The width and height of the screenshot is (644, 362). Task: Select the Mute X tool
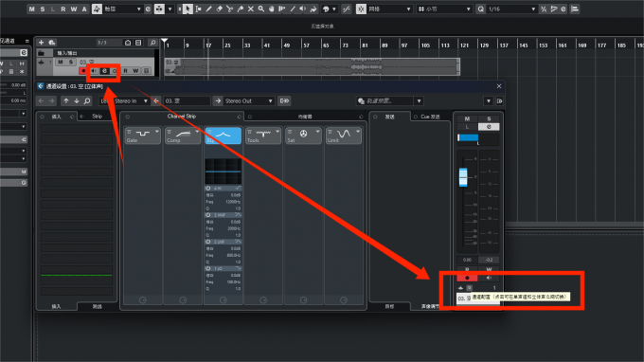coord(251,9)
